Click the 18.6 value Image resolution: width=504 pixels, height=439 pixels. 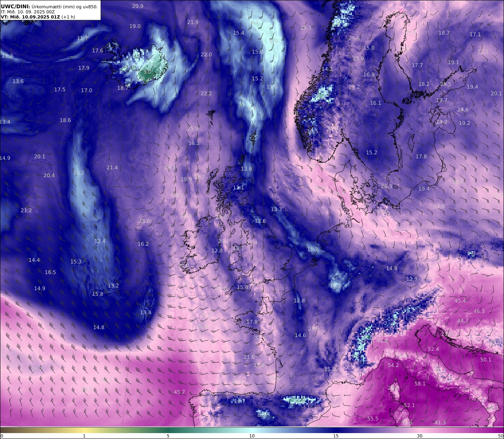65,120
